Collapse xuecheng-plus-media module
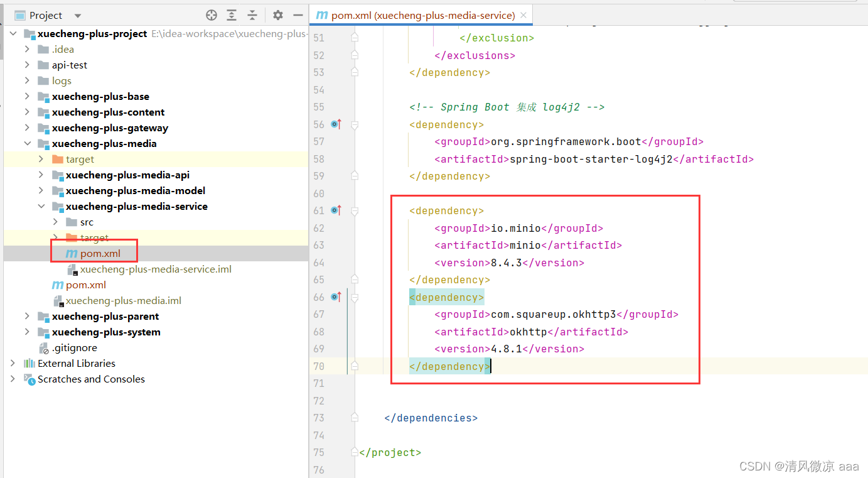The image size is (868, 478). (27, 143)
